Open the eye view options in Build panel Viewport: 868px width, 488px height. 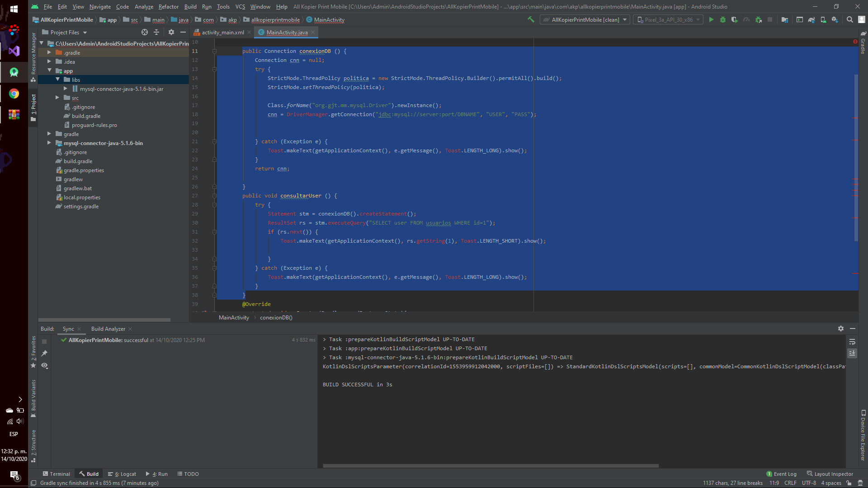point(44,366)
